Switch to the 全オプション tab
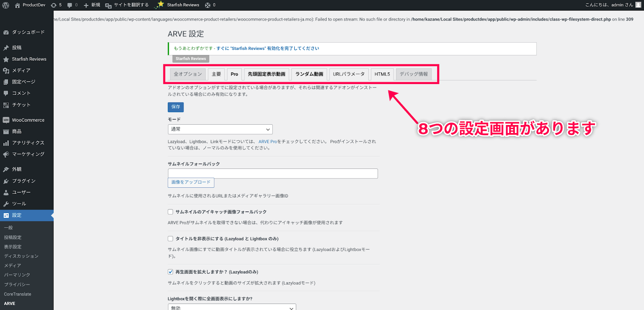Viewport: 644px width, 310px height. click(x=188, y=74)
